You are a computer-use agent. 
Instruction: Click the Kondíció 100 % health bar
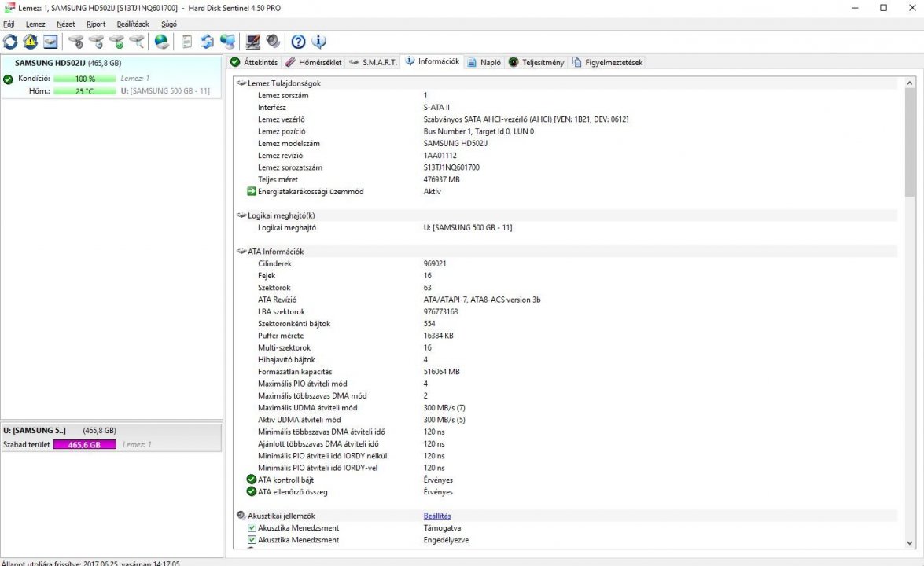pyautogui.click(x=85, y=79)
